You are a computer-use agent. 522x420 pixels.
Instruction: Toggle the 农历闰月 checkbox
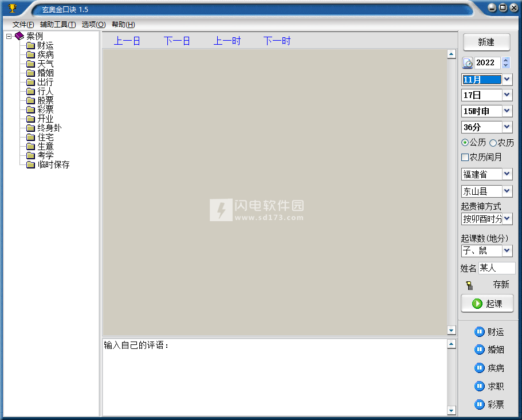click(465, 157)
